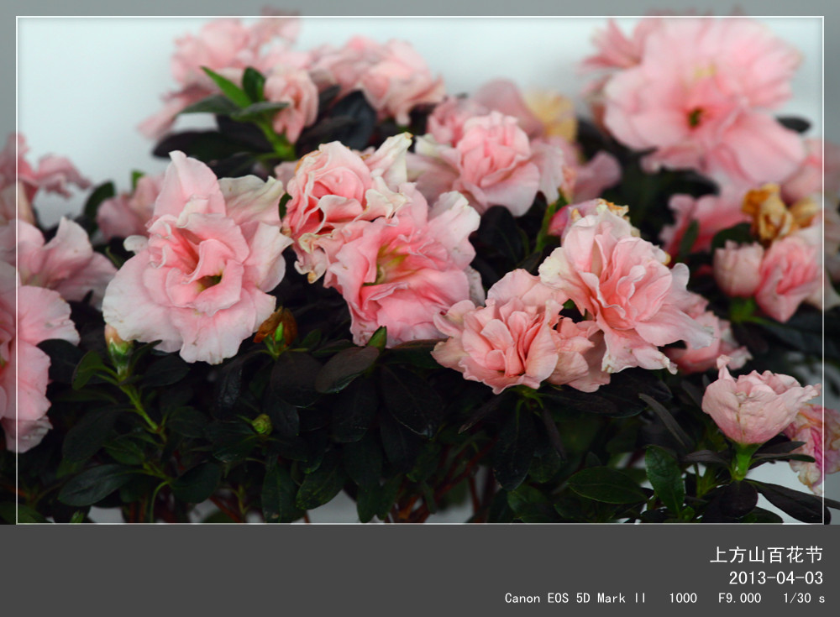Screen dimensions: 840x617
Task: Click the 'Canon EOS 5D Mark II' text
Action: [575, 599]
